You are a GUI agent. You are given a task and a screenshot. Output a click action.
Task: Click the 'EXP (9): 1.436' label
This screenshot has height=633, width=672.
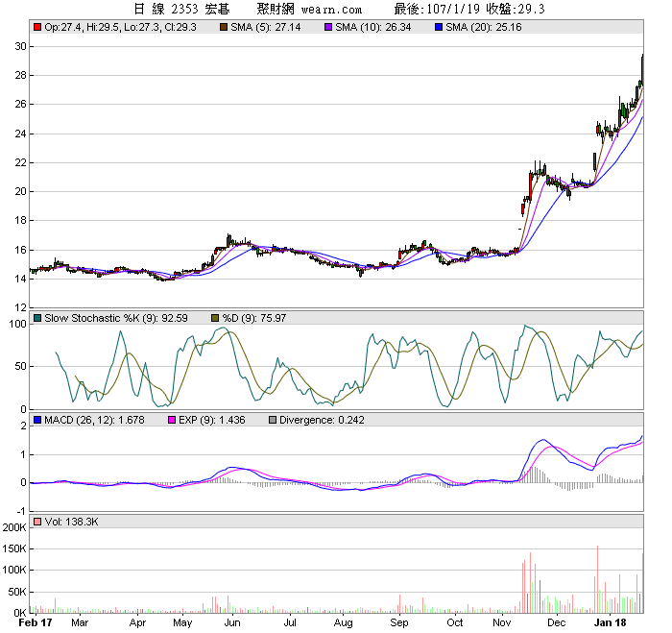(x=212, y=420)
